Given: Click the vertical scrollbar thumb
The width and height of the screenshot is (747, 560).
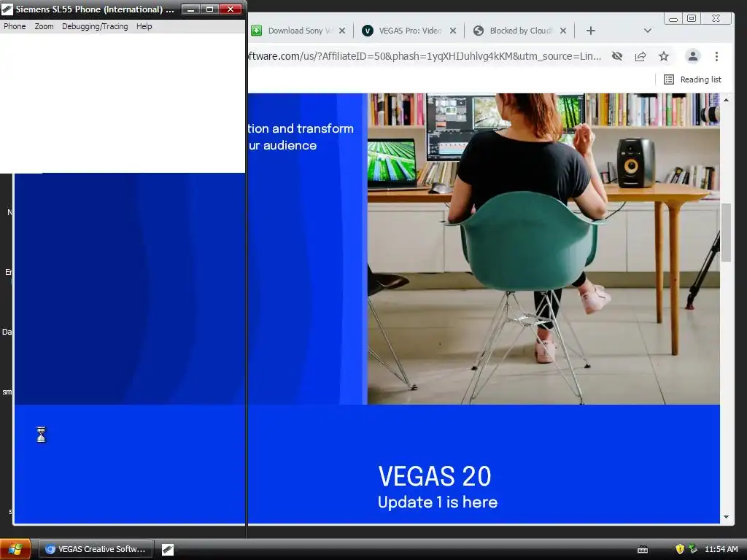Looking at the screenshot, I should pos(726,233).
